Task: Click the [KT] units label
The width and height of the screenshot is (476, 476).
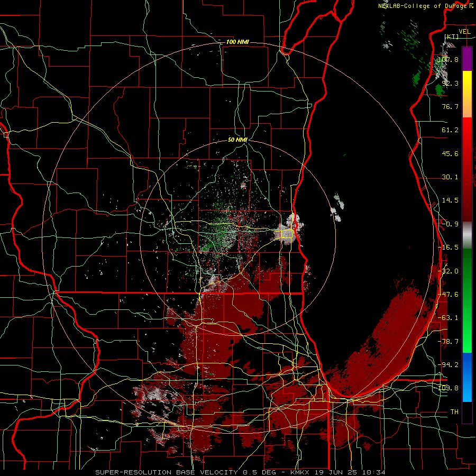Action: pyautogui.click(x=452, y=36)
